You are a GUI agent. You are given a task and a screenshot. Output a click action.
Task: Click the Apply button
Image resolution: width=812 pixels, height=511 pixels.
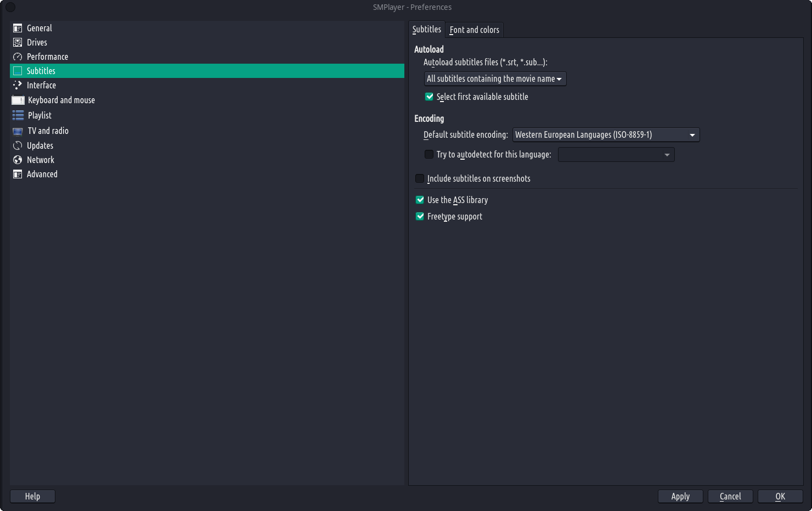coord(680,496)
